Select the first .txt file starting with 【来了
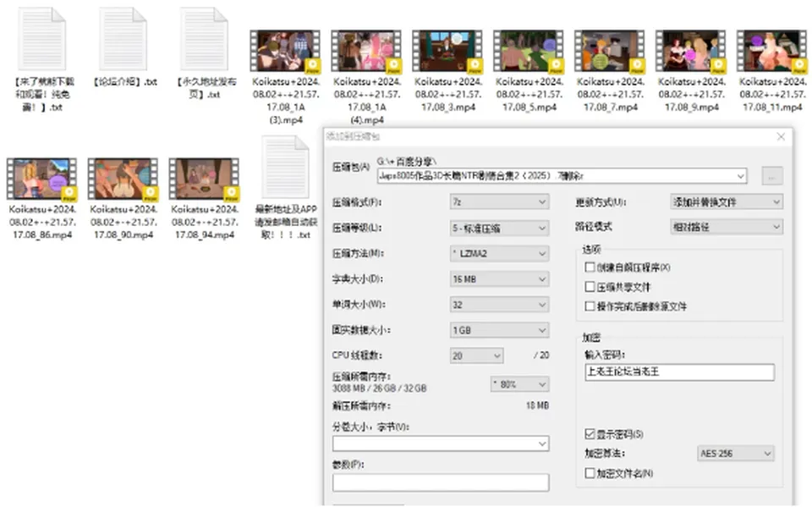Viewport: 812px width, 507px height. [42, 39]
